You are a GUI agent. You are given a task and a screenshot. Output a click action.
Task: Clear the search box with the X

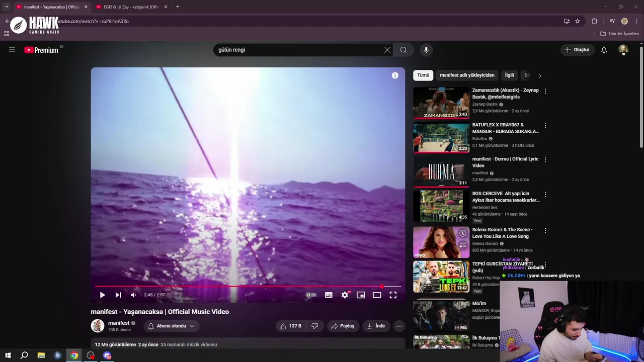point(387,50)
